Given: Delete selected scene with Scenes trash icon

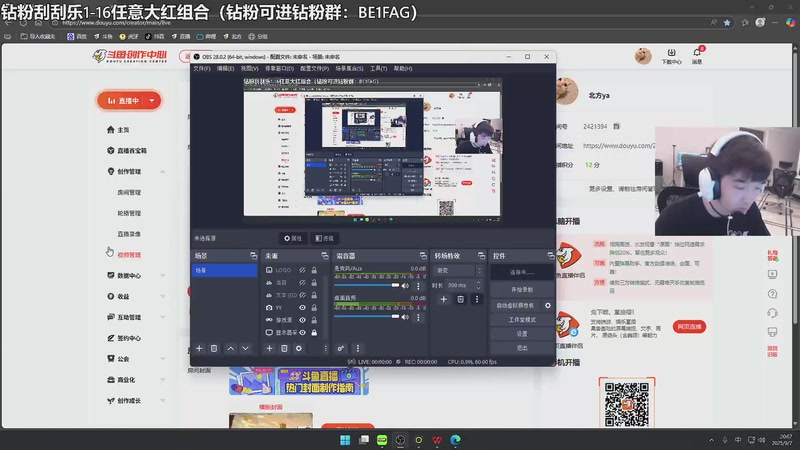Looking at the screenshot, I should click(x=214, y=348).
